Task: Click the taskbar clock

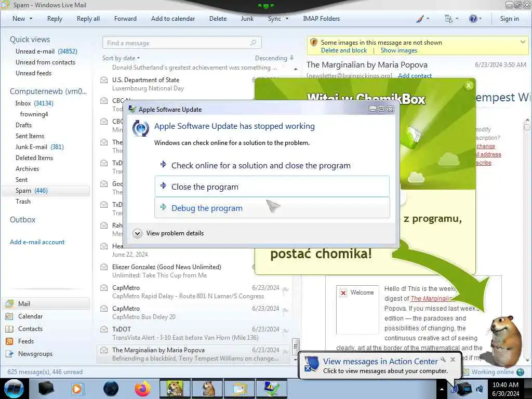Action: [506, 389]
